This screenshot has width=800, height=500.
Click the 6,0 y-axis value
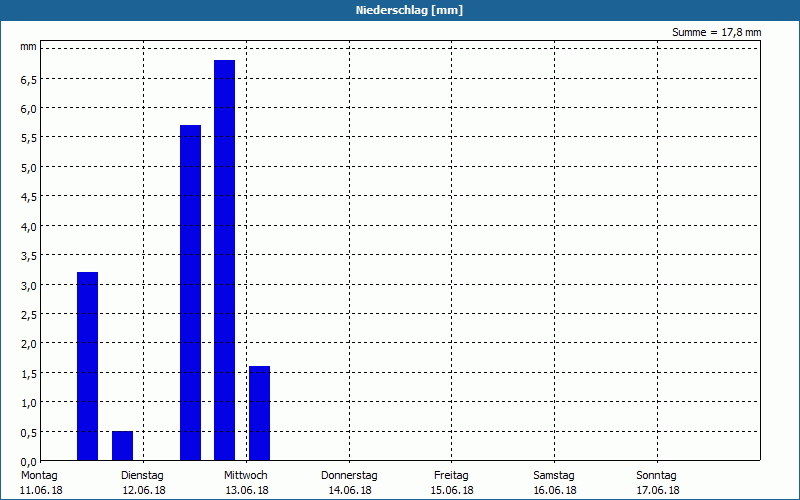pyautogui.click(x=29, y=109)
